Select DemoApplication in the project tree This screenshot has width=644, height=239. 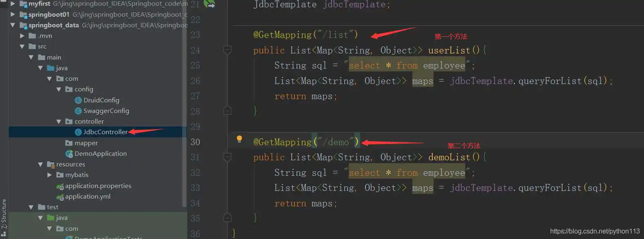[101, 154]
